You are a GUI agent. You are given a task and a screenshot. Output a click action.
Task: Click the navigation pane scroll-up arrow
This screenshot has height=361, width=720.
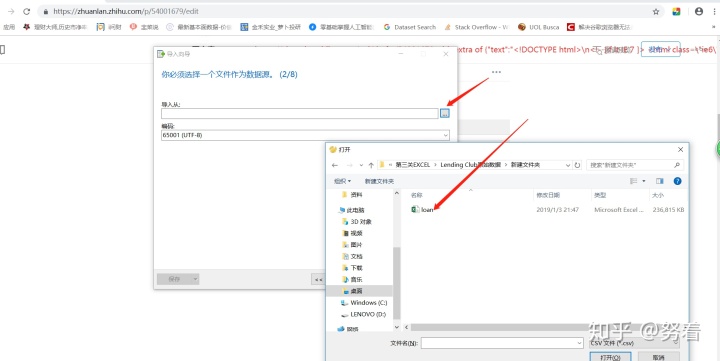point(397,194)
